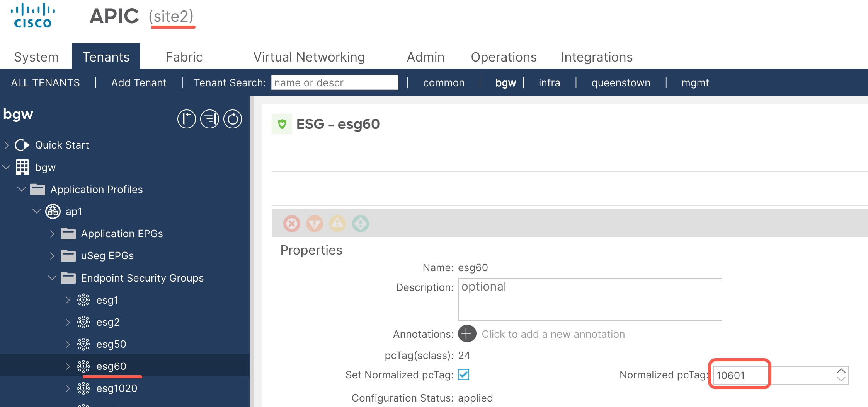Open the queenstown tenant

621,83
